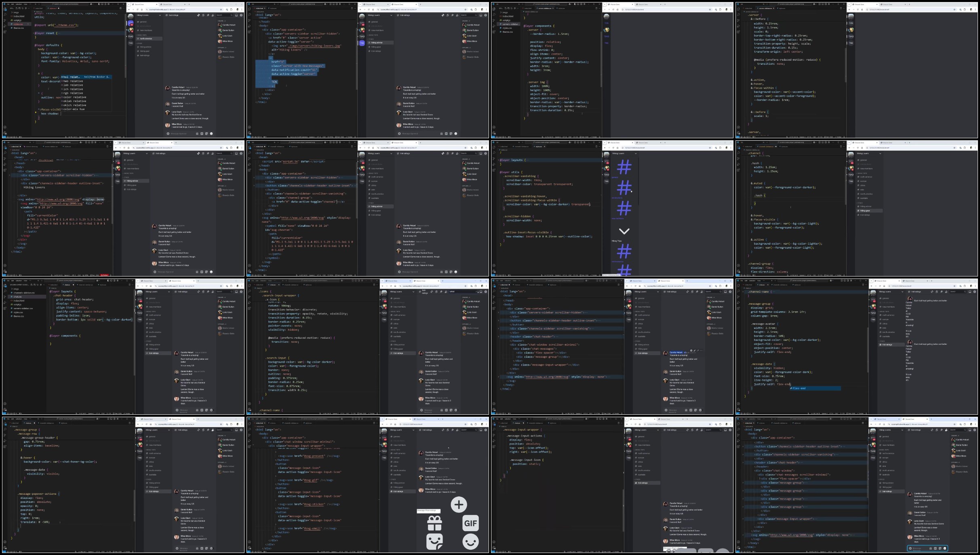Image resolution: width=980 pixels, height=555 pixels.
Task: Follow the underlined '#svg-present' href
Action: click(x=314, y=456)
